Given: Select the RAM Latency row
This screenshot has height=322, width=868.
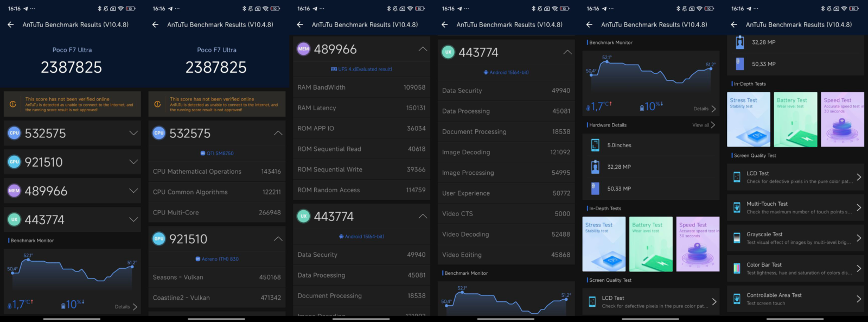Looking at the screenshot, I should tap(361, 108).
